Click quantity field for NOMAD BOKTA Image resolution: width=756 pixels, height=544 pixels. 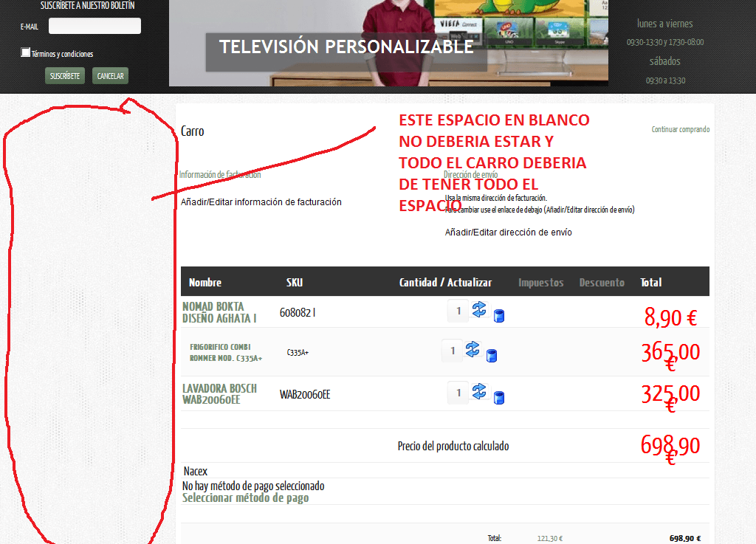[458, 311]
